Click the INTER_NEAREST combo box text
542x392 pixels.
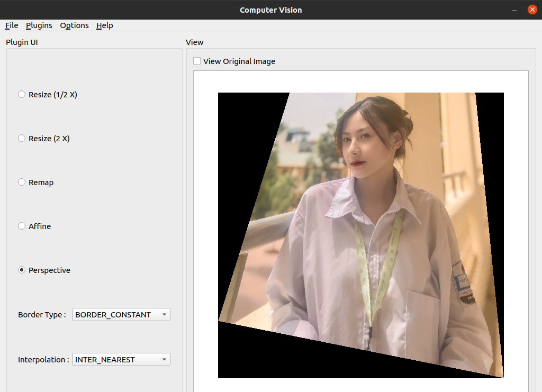click(x=105, y=360)
